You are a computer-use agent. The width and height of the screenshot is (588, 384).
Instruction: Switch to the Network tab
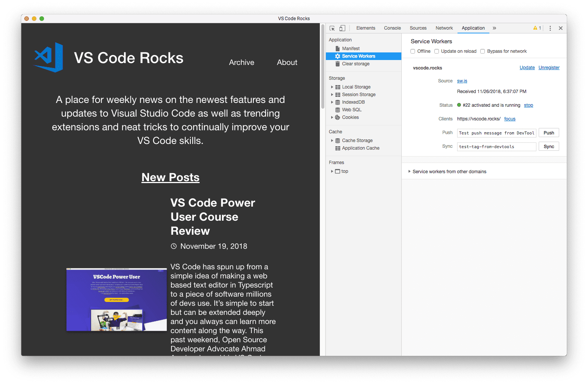point(444,28)
